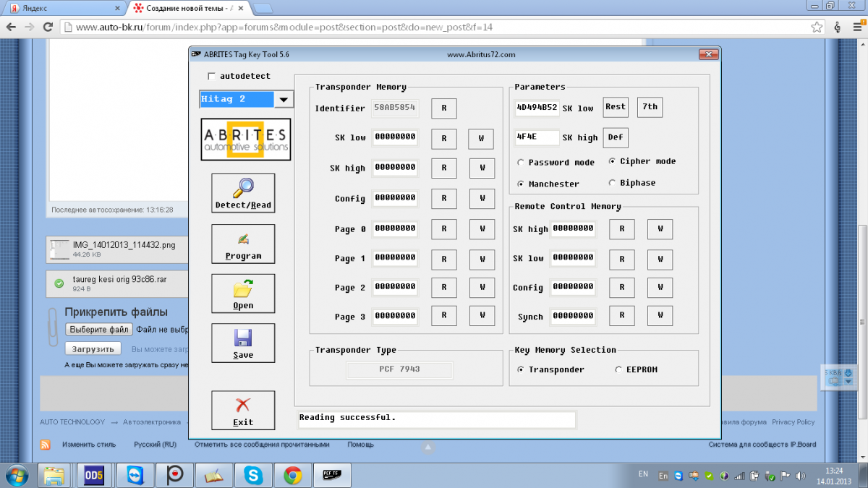Open Skype from the taskbar

click(253, 475)
